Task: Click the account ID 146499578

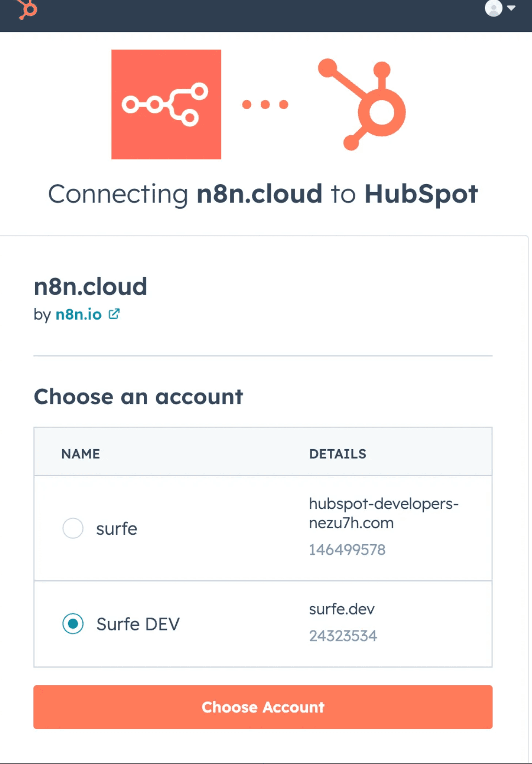Action: pyautogui.click(x=347, y=550)
